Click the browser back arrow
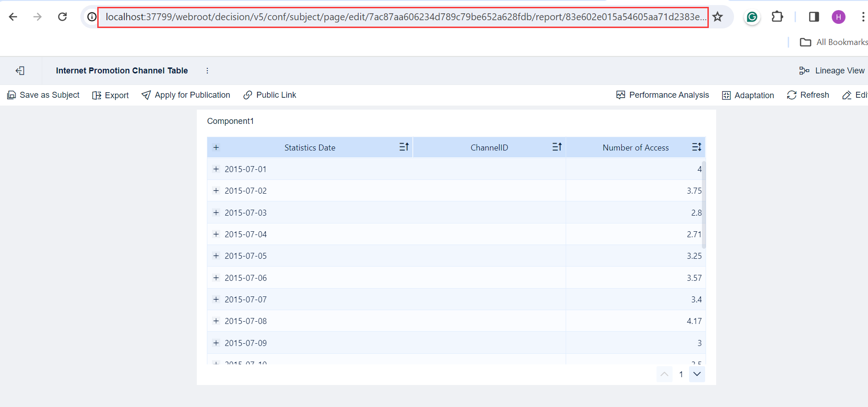 [x=13, y=17]
